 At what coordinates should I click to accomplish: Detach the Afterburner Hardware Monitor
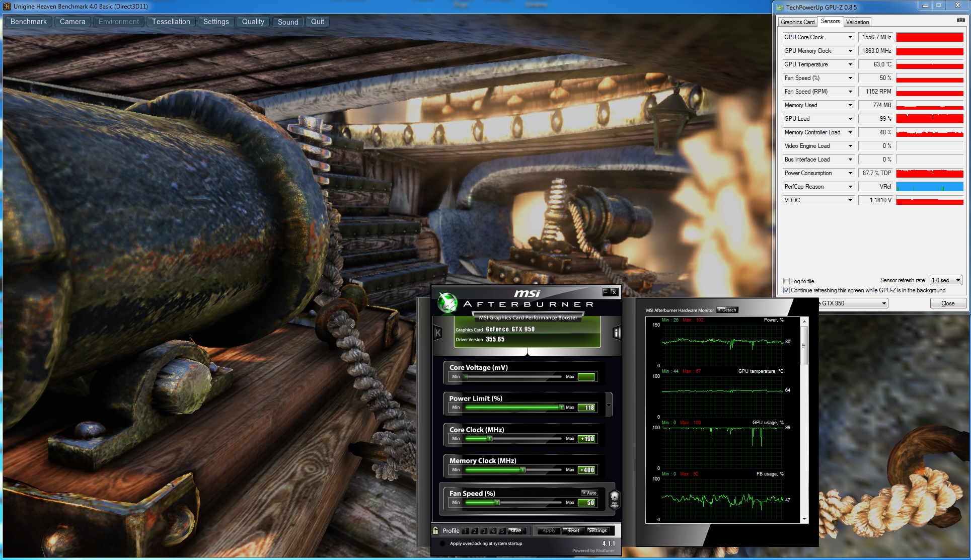click(727, 310)
